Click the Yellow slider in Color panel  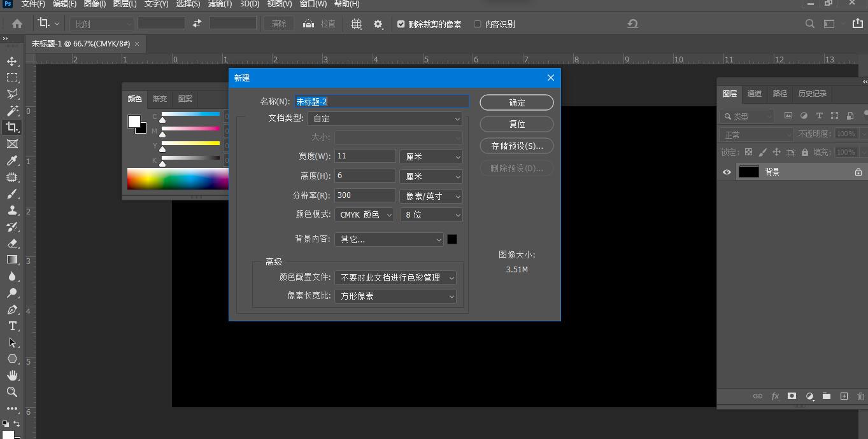pos(190,144)
